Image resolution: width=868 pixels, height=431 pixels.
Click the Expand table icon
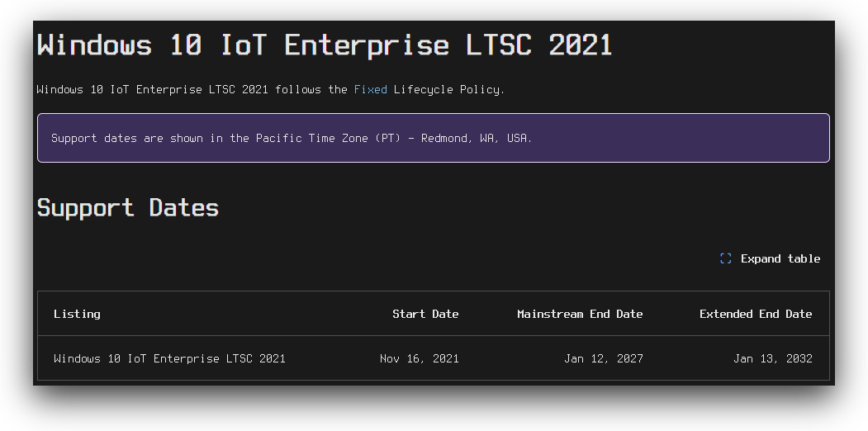[x=726, y=258]
